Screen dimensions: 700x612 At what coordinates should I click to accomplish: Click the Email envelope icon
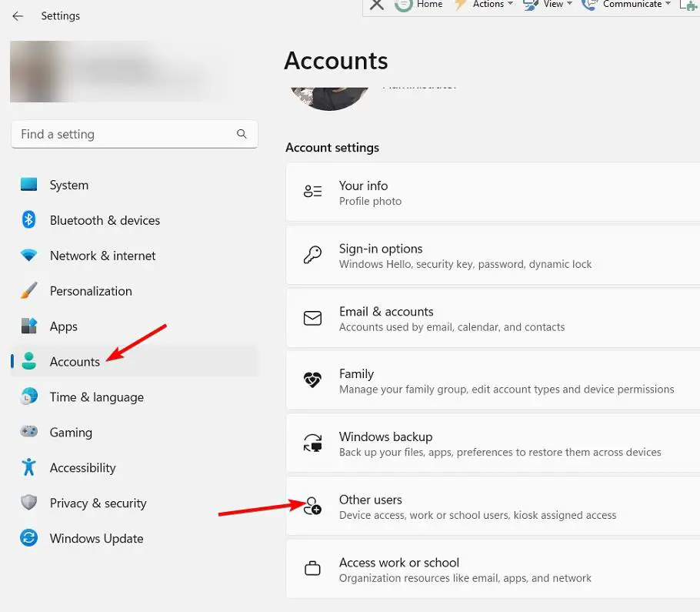pyautogui.click(x=312, y=318)
